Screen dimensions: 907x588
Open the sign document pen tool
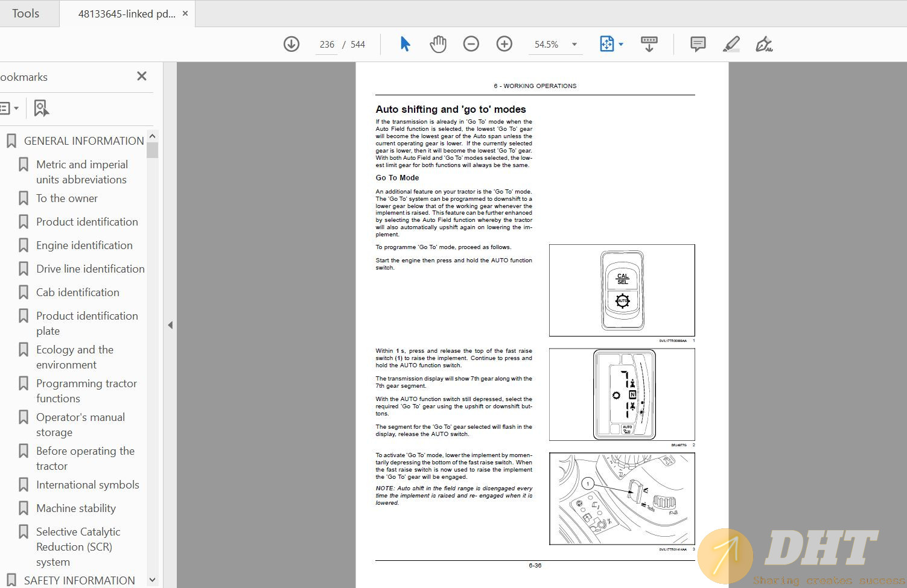coord(764,44)
